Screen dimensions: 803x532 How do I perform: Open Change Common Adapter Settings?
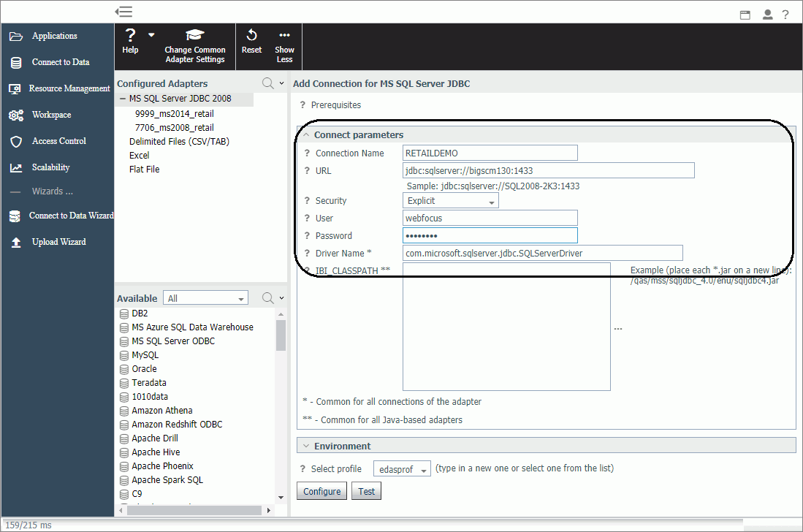pyautogui.click(x=194, y=46)
